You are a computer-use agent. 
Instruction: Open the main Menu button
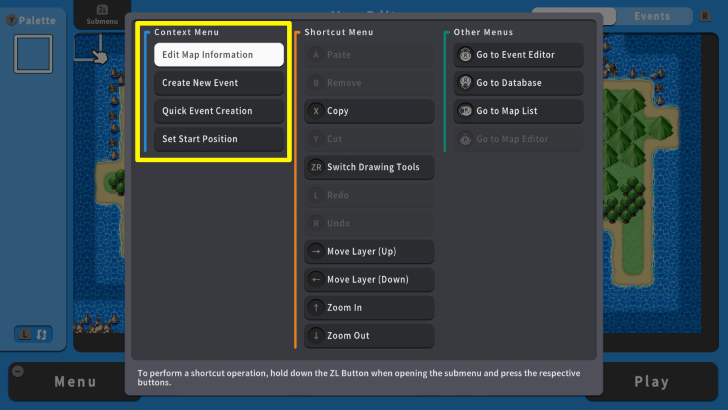[x=75, y=382]
